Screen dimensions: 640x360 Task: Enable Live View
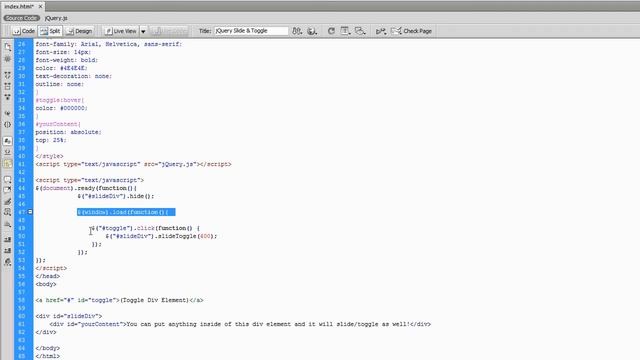120,31
